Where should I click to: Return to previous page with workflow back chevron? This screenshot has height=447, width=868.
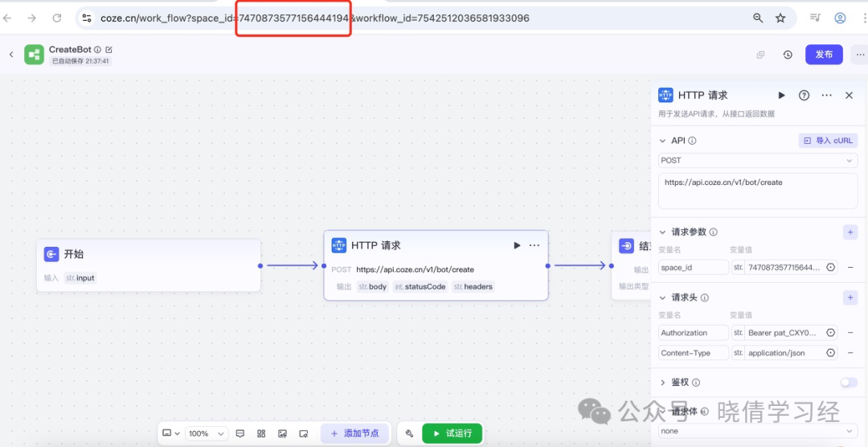[11, 55]
